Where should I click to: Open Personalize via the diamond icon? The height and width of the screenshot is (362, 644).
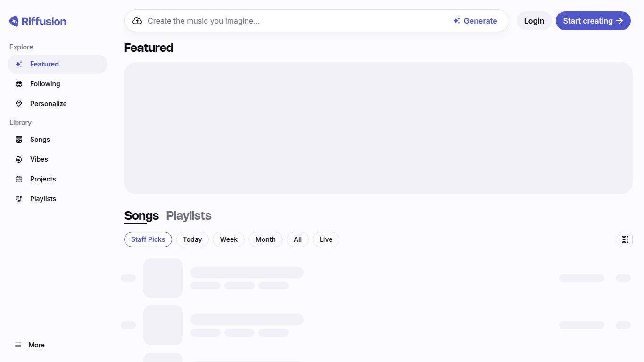click(19, 104)
